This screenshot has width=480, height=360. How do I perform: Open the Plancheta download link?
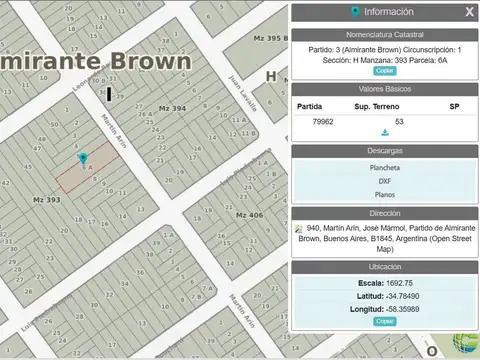(x=385, y=168)
